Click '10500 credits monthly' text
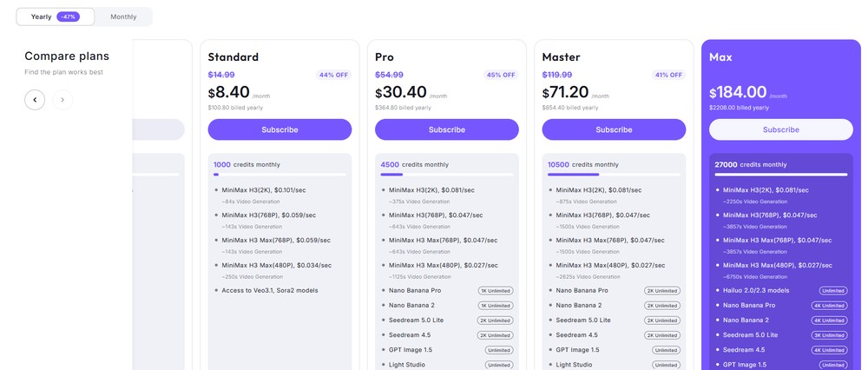The width and height of the screenshot is (868, 370). (583, 164)
